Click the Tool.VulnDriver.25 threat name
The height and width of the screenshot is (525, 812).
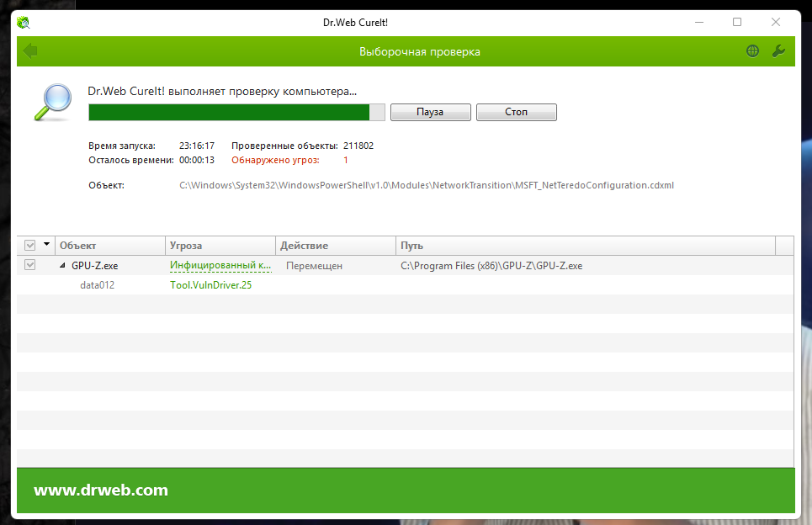[210, 284]
